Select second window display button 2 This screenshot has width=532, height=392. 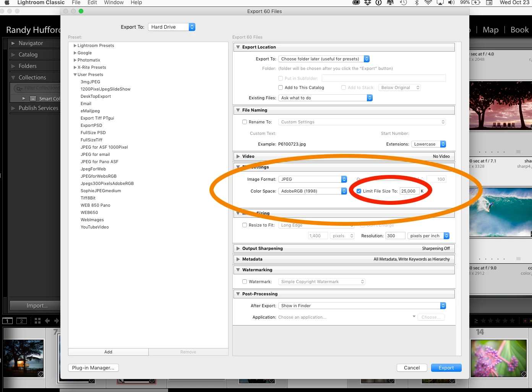[x=21, y=321]
